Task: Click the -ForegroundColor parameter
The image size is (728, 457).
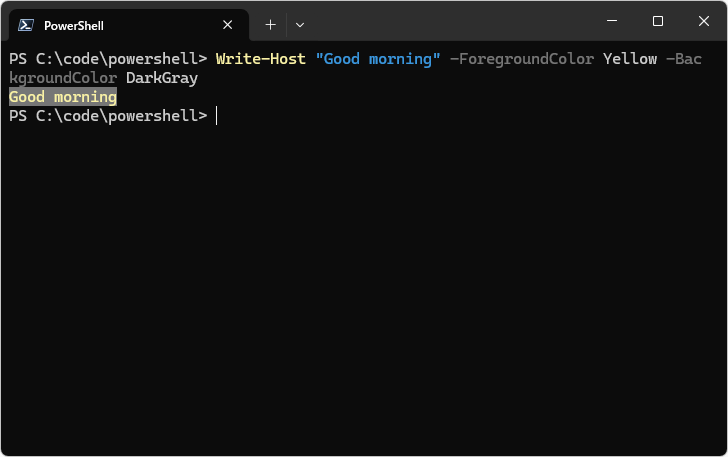Action: click(x=520, y=59)
